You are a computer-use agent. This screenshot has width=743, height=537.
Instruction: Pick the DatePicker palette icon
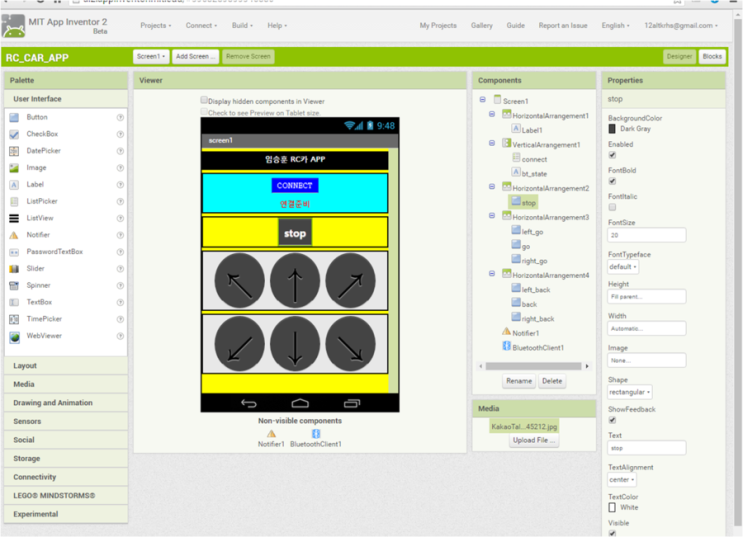pyautogui.click(x=14, y=151)
